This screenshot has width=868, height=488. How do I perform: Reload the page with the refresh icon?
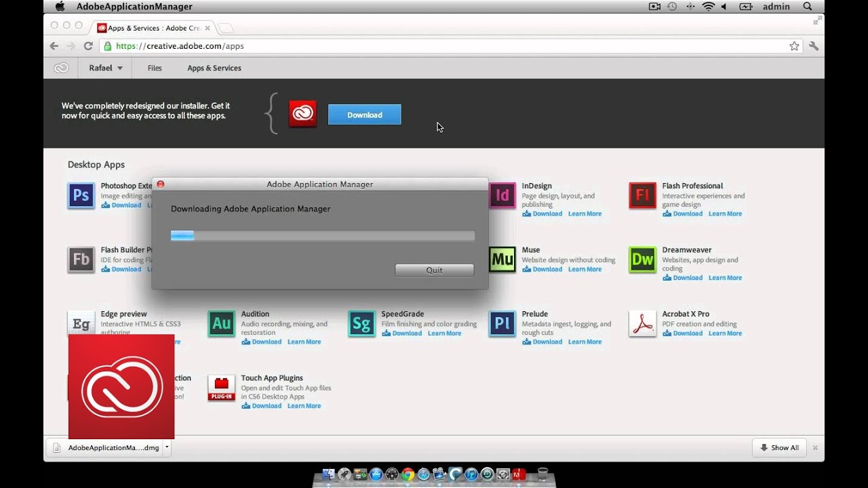coord(88,46)
